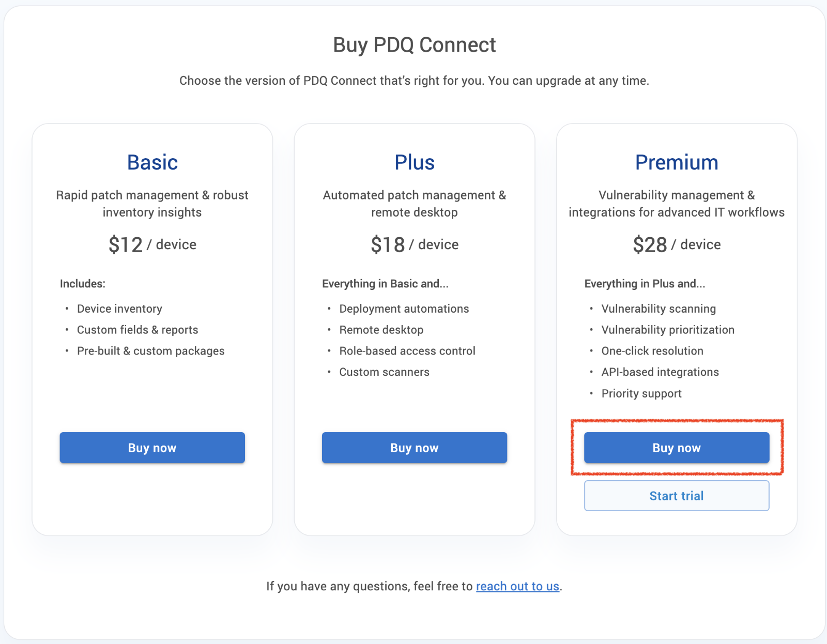The image size is (827, 644).
Task: Click the $28 / device price
Action: (677, 244)
